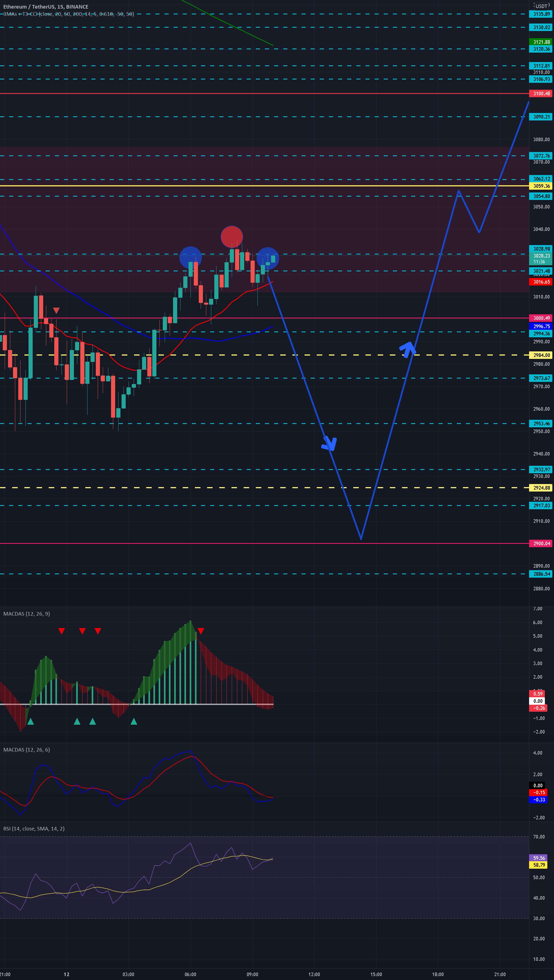Click the 09:00 time axis label
Image resolution: width=554 pixels, height=980 pixels.
coord(252,974)
